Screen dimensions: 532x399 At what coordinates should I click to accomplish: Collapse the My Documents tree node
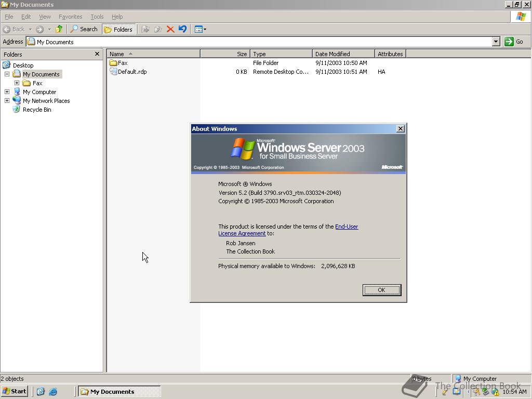point(7,74)
